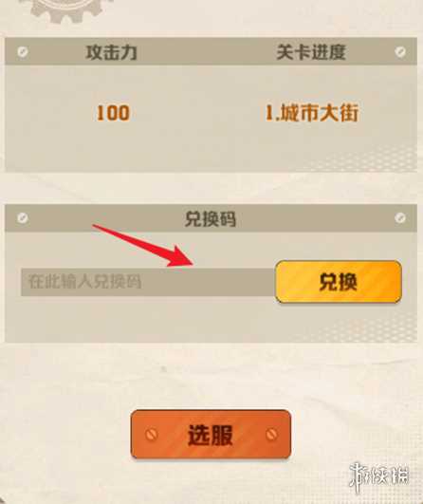Click the left bolt icon on the 选服 button
Image resolution: width=423 pixels, height=504 pixels.
[151, 435]
